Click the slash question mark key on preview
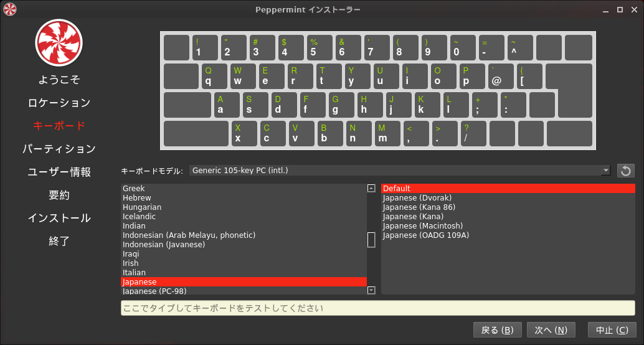 coord(473,133)
